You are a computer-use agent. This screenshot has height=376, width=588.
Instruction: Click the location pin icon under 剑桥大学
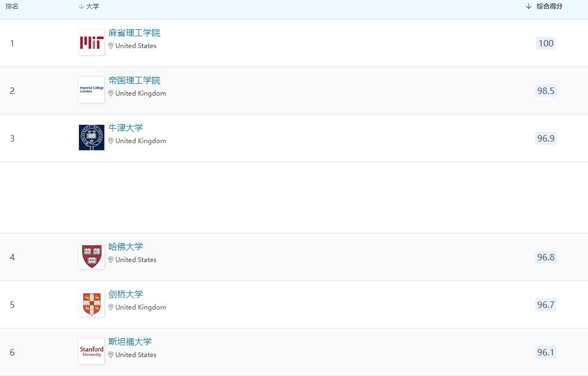(111, 307)
